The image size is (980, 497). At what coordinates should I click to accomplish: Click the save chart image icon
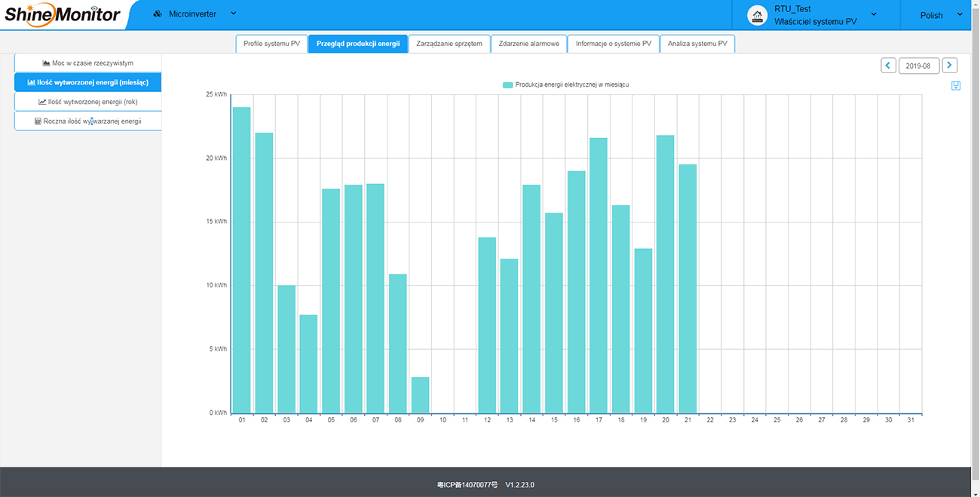(x=956, y=85)
